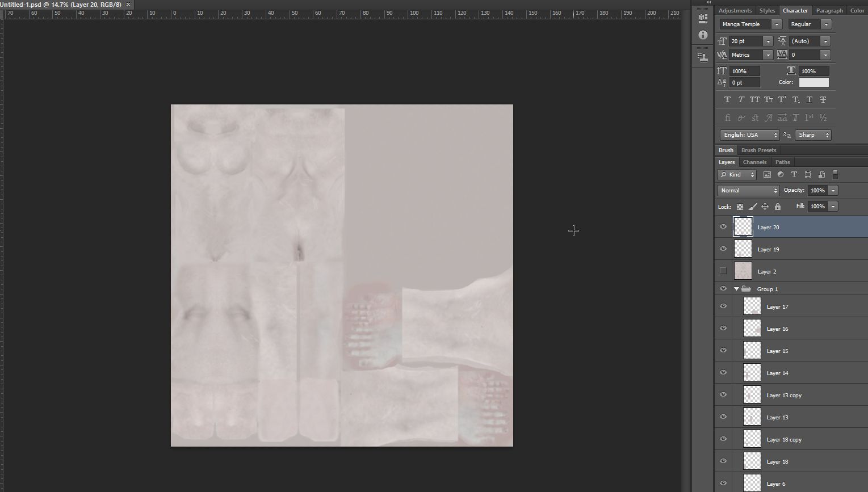Image resolution: width=868 pixels, height=492 pixels.
Task: Apply Strikethrough text style
Action: [x=823, y=100]
